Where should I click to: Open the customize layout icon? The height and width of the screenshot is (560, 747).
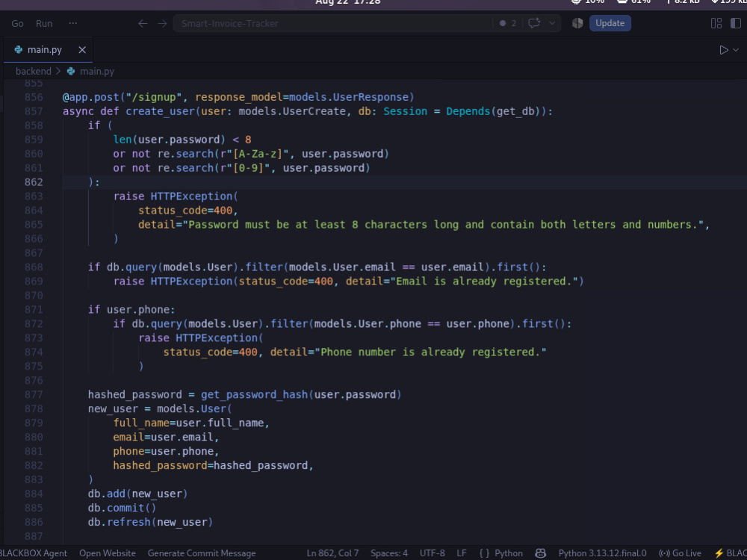716,23
